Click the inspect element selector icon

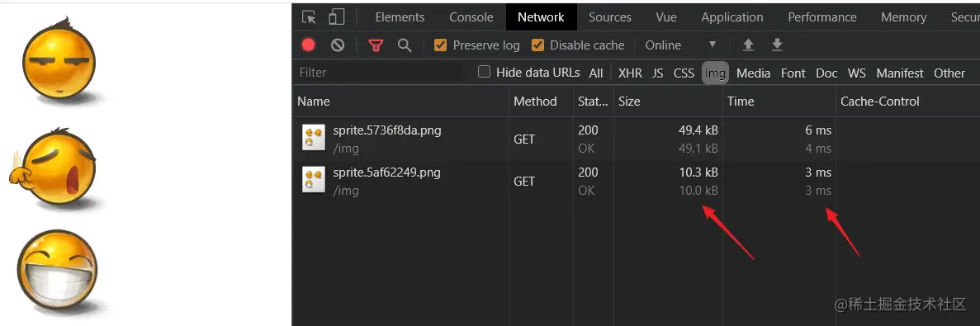(309, 17)
